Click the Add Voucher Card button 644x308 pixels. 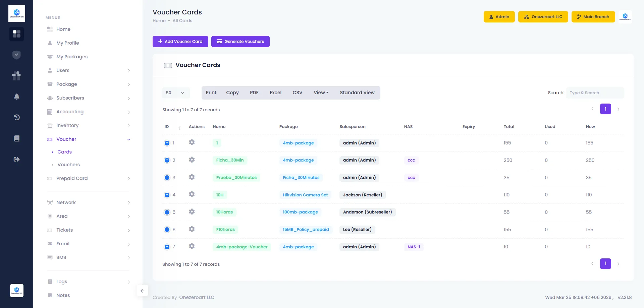pyautogui.click(x=180, y=42)
